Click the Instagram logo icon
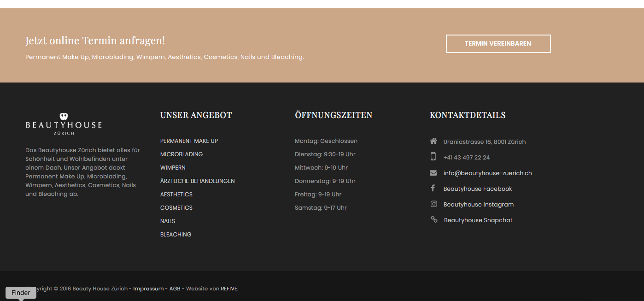 pyautogui.click(x=433, y=204)
